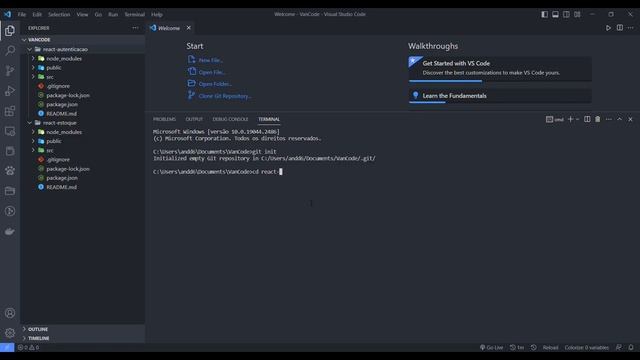Expand the Timeline section
640x360 pixels.
click(x=83, y=338)
